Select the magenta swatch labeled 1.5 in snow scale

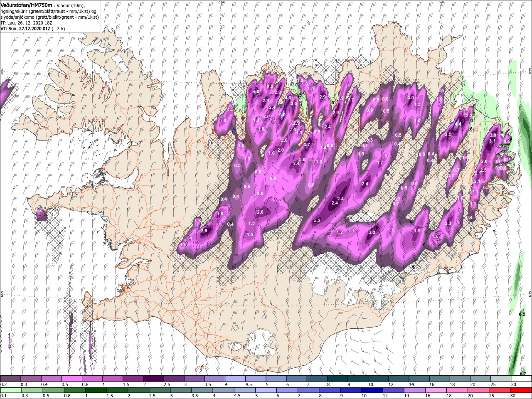[133, 378]
